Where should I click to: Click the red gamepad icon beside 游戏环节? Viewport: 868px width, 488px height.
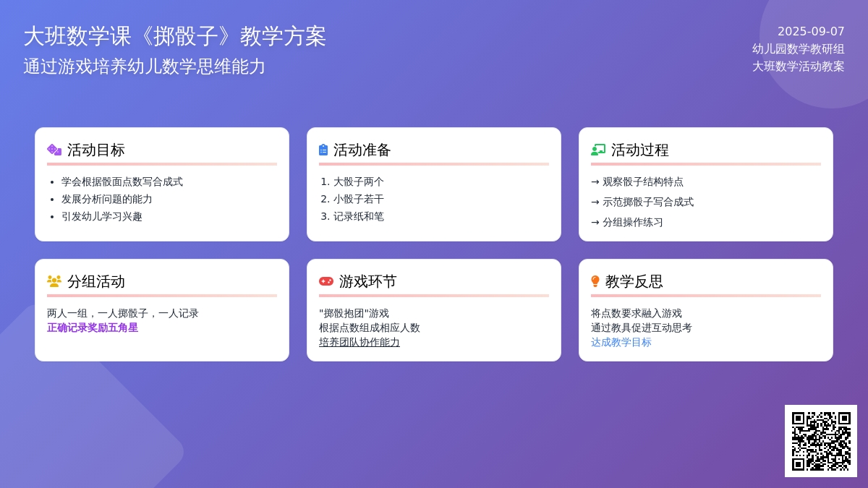(326, 281)
